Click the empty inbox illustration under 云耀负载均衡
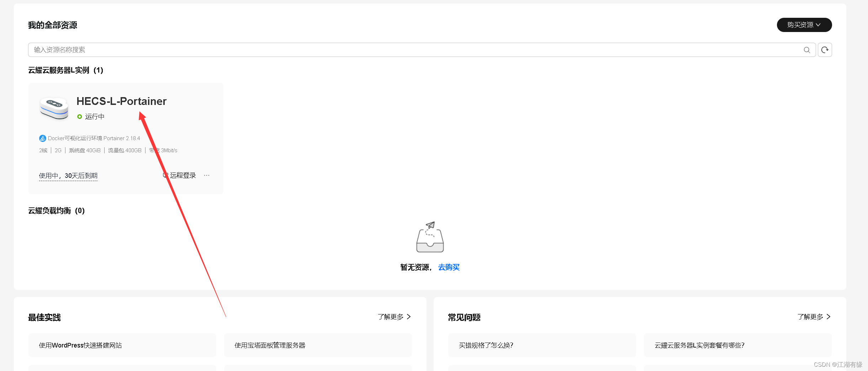868x371 pixels. 429,238
